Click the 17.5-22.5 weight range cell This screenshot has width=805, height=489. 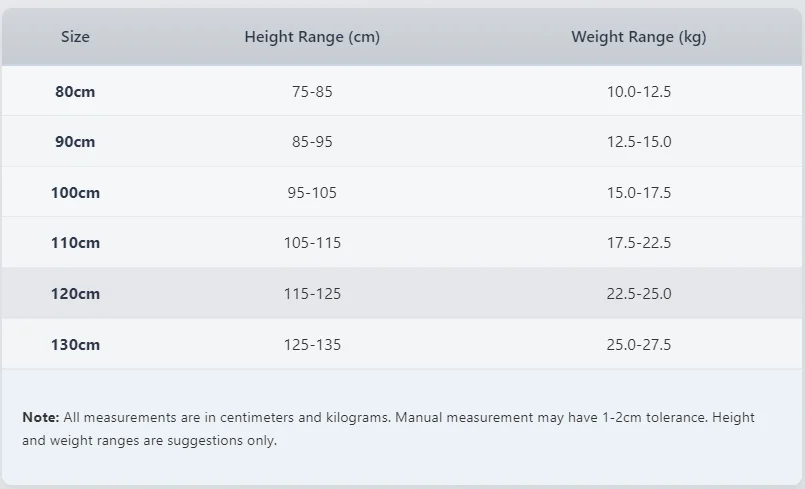[639, 242]
